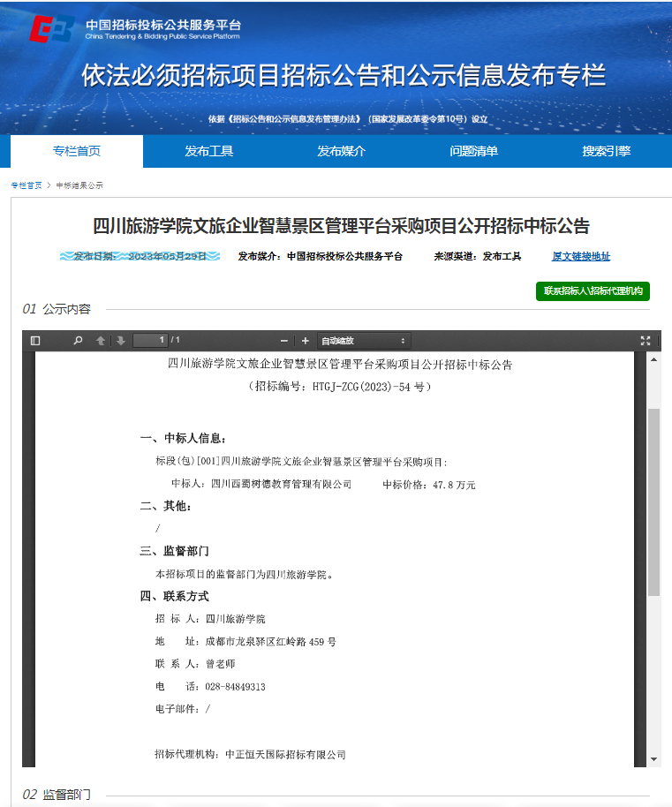Click 来源渠道: 发布工具 text
672x807 pixels.
[x=478, y=256]
